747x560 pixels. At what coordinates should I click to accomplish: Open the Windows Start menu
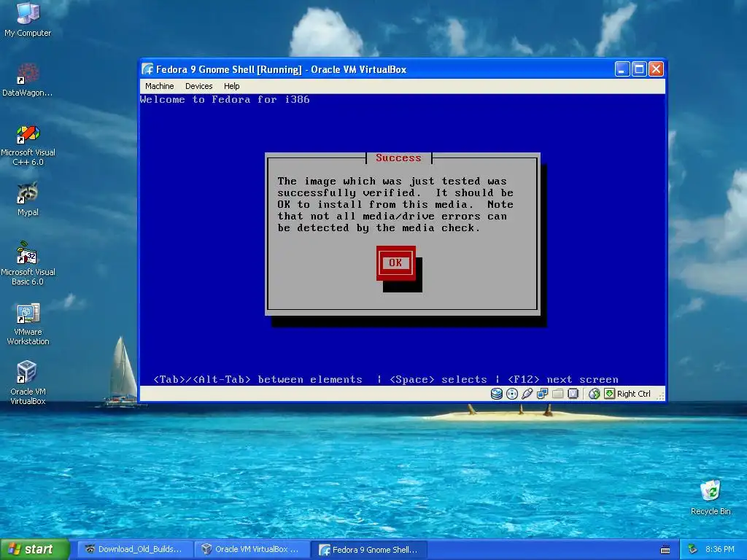(x=35, y=549)
